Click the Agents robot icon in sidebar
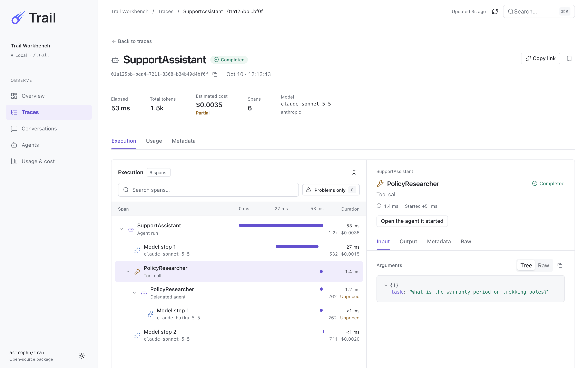This screenshot has height=368, width=588. [x=14, y=145]
